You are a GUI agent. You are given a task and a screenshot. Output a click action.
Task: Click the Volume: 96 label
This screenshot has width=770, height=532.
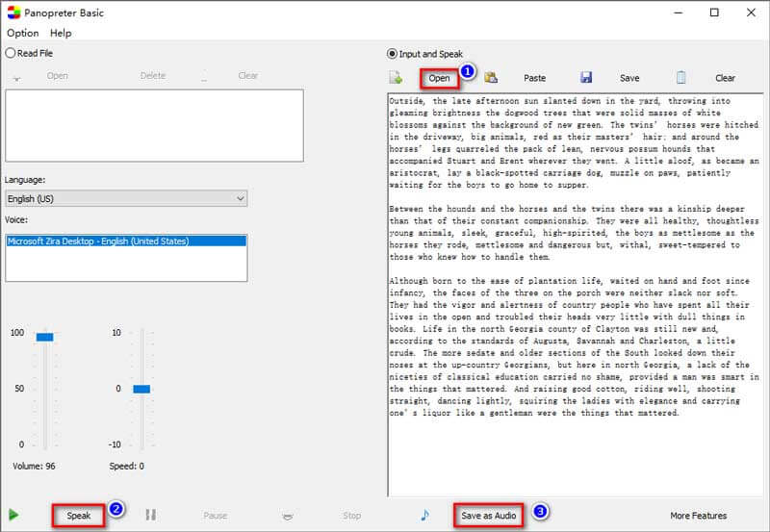point(34,467)
